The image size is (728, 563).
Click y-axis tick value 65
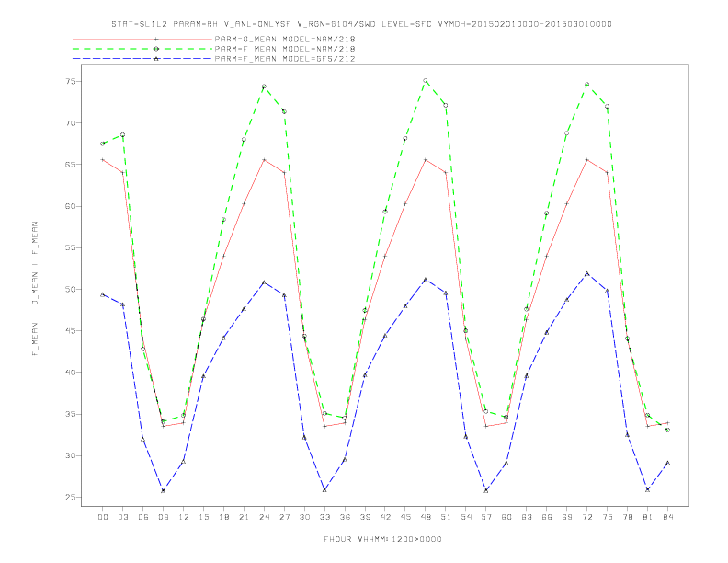(x=71, y=165)
